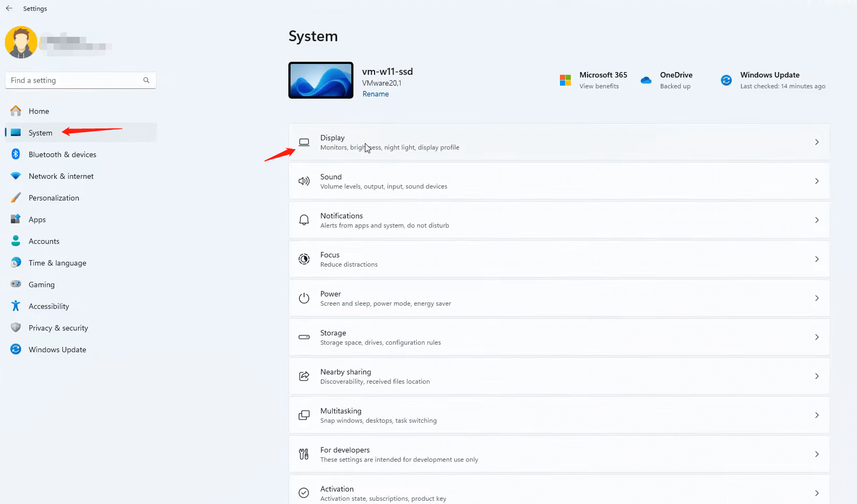Viewport: 857px width, 504px height.
Task: Click the OneDrive cloud icon
Action: point(646,80)
